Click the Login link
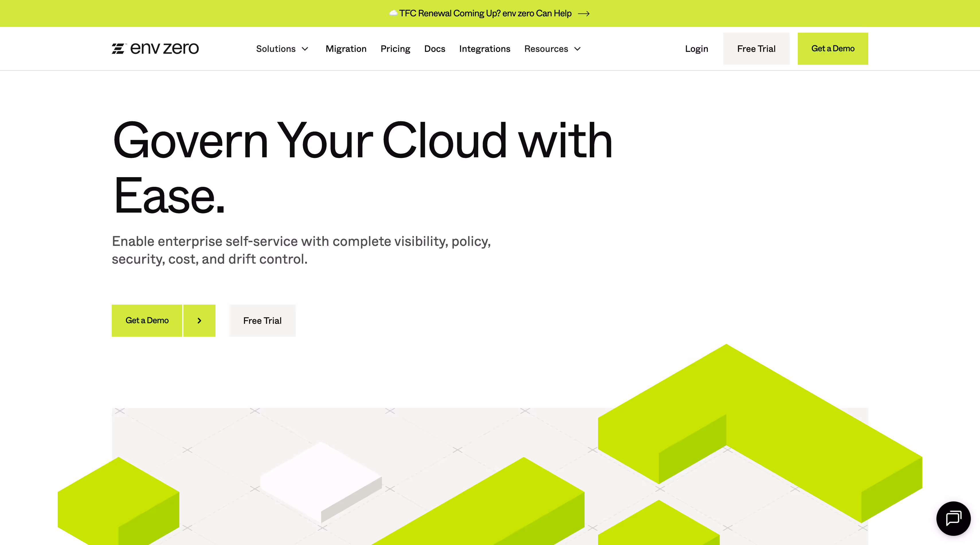This screenshot has width=980, height=545. click(696, 49)
